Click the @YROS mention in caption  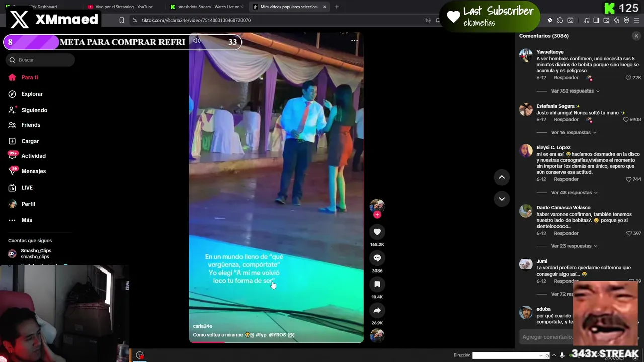click(x=277, y=335)
